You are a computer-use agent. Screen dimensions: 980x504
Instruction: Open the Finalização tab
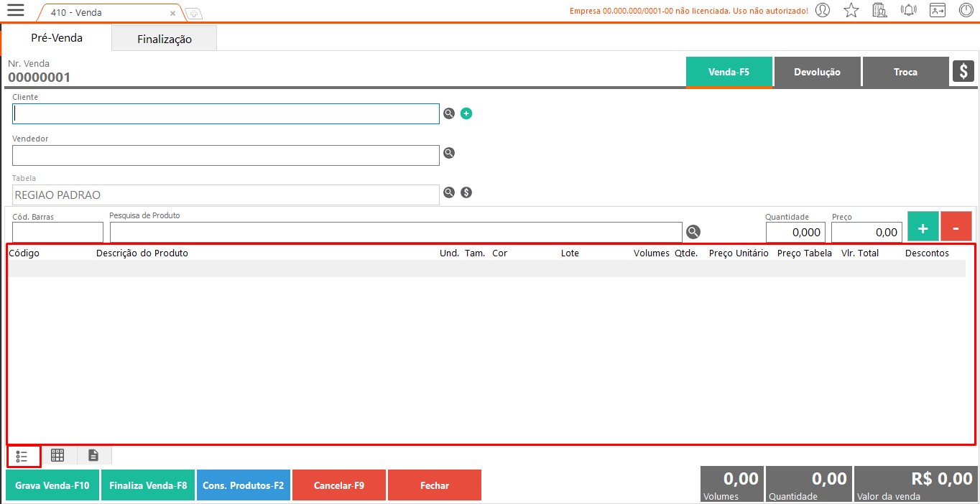[165, 39]
